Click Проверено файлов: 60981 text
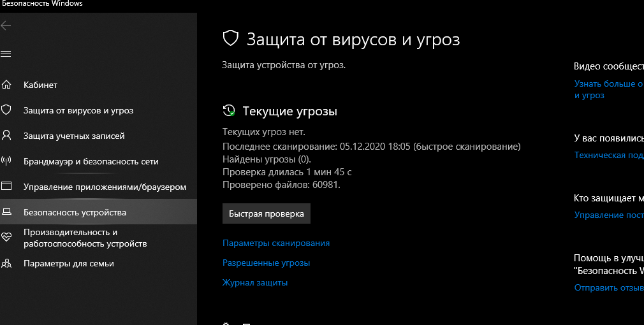The height and width of the screenshot is (325, 644). 281,185
